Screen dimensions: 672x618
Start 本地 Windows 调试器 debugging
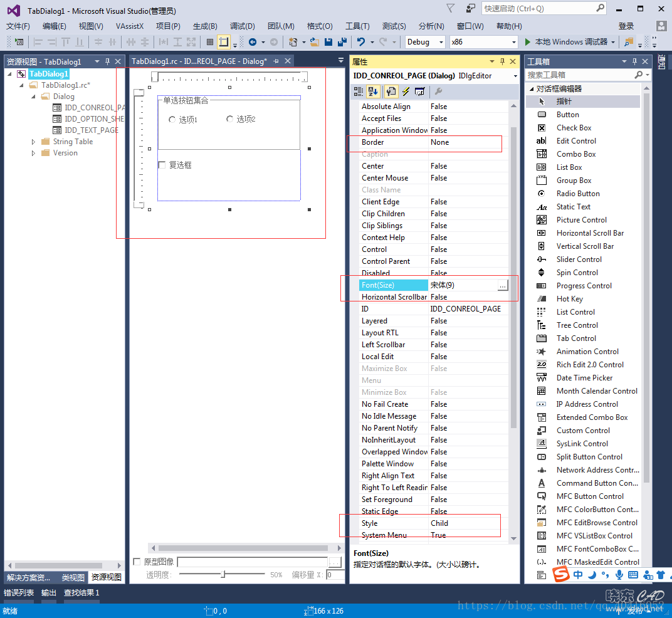pos(565,42)
